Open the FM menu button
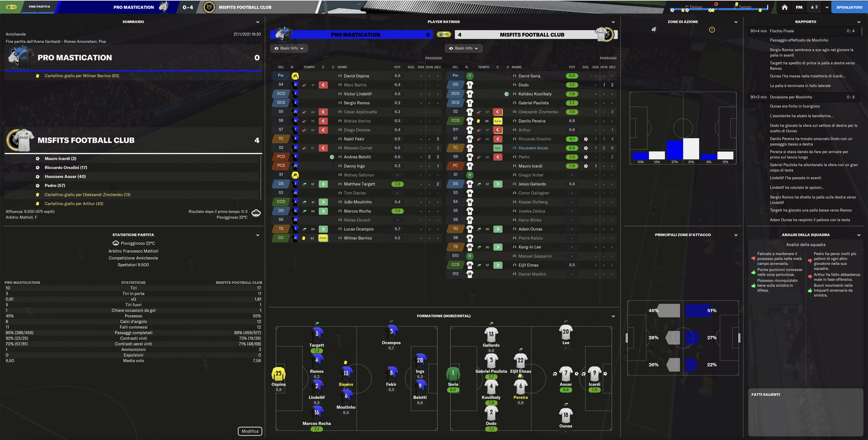The image size is (868, 440). pyautogui.click(x=799, y=7)
